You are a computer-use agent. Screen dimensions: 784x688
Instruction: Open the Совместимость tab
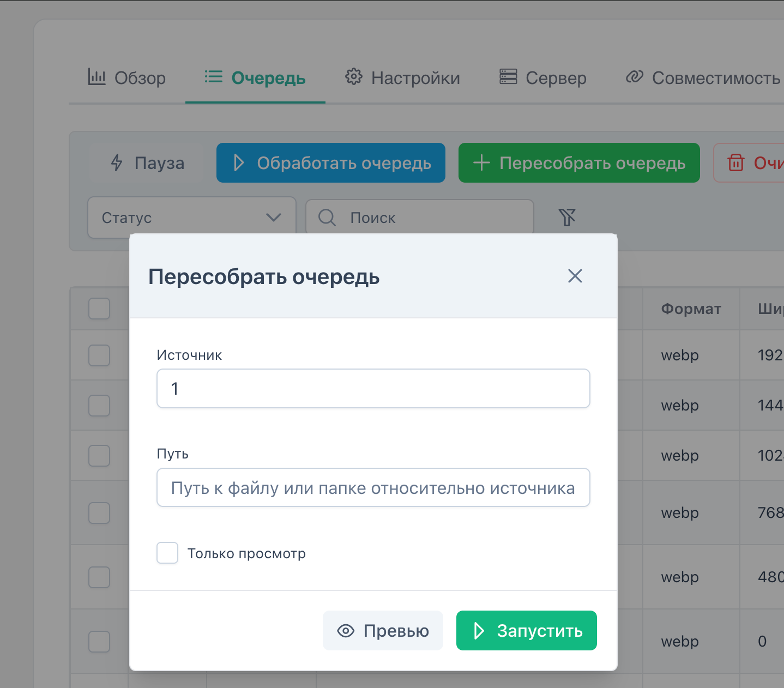pyautogui.click(x=703, y=78)
